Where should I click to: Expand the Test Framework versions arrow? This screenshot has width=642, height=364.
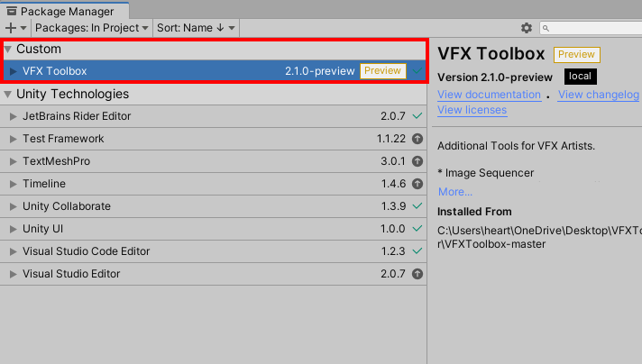pyautogui.click(x=14, y=139)
